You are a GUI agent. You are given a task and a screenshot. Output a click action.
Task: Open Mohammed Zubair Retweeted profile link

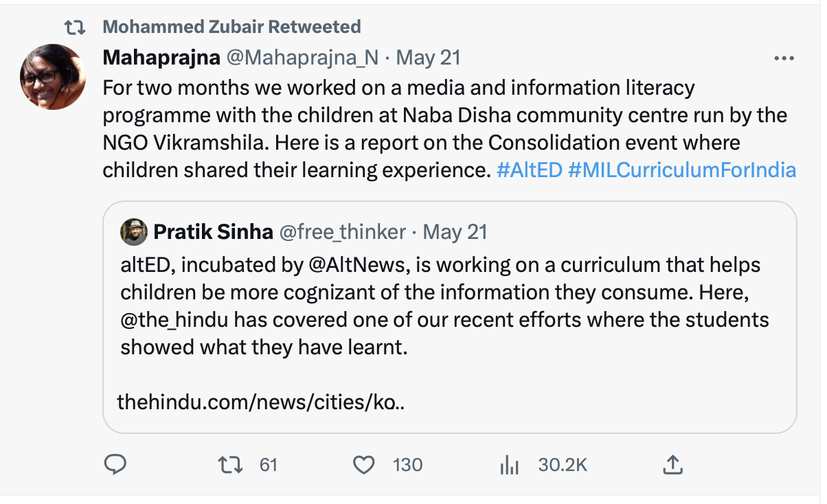pyautogui.click(x=231, y=27)
